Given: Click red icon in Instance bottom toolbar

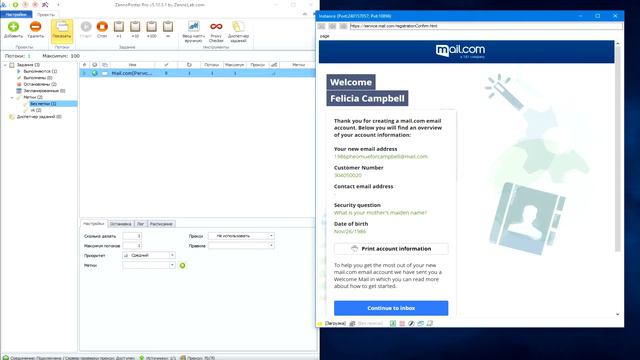Looking at the screenshot, I should click(402, 323).
